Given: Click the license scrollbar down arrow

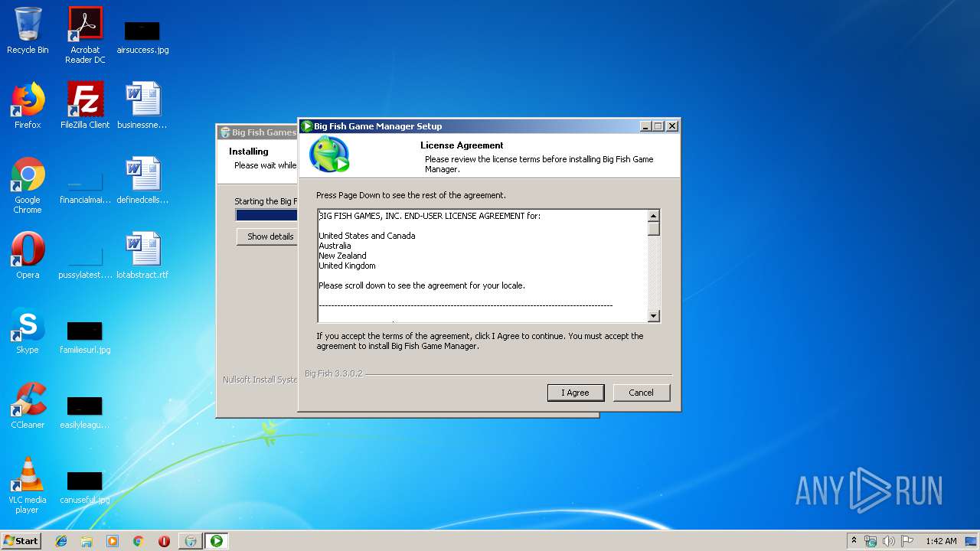Looking at the screenshot, I should tap(654, 315).
